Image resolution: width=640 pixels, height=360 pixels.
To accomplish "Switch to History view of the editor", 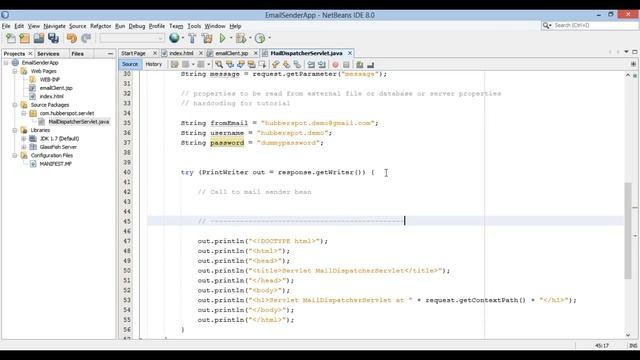I will coord(153,64).
